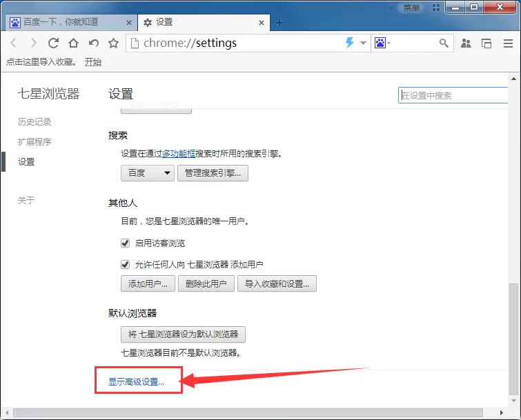Expand the 百度 search engine dropdown
The width and height of the screenshot is (521, 420).
[x=148, y=173]
